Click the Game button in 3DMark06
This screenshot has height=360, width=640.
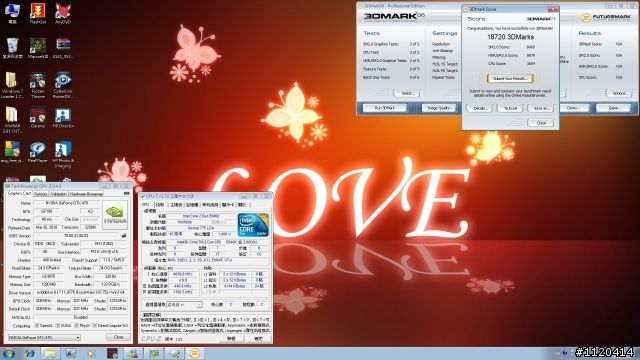click(x=613, y=108)
